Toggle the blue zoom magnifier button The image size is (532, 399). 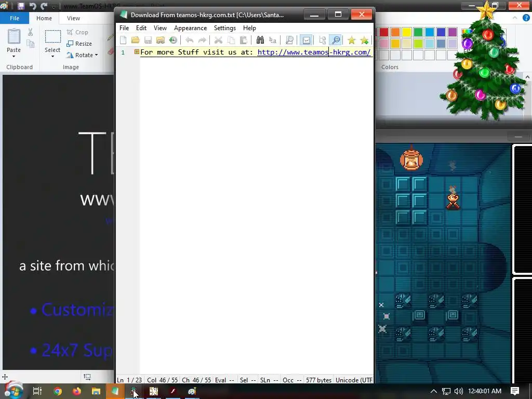(336, 40)
